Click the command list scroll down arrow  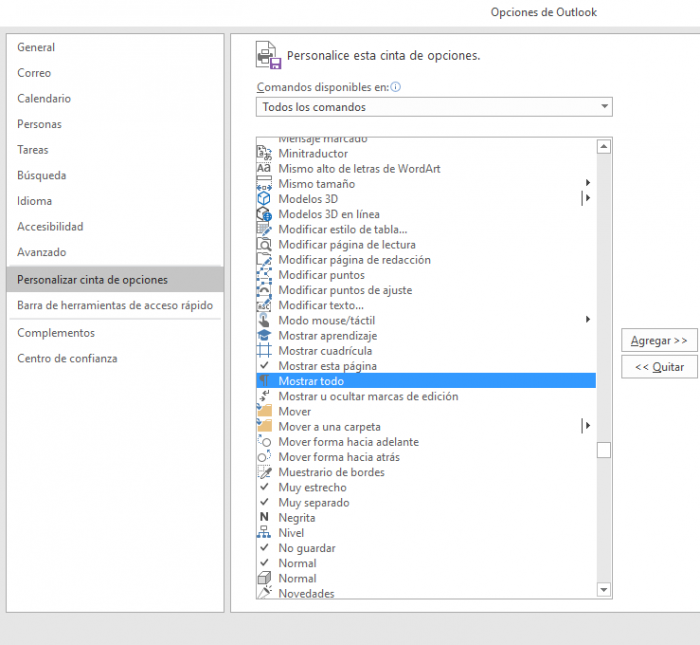pos(604,590)
